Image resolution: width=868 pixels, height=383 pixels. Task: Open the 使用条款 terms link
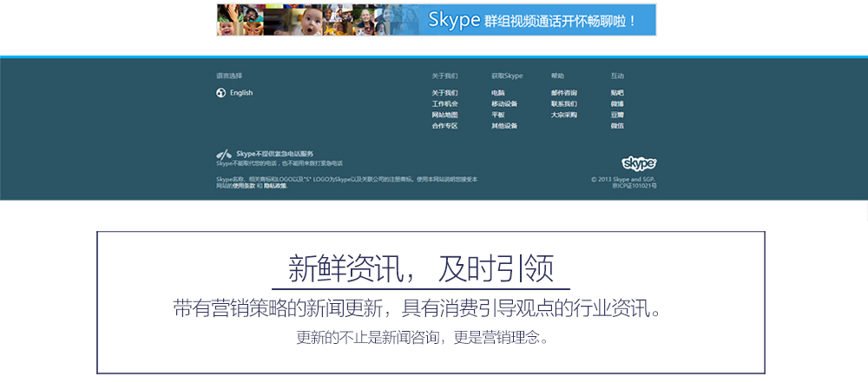tap(244, 186)
